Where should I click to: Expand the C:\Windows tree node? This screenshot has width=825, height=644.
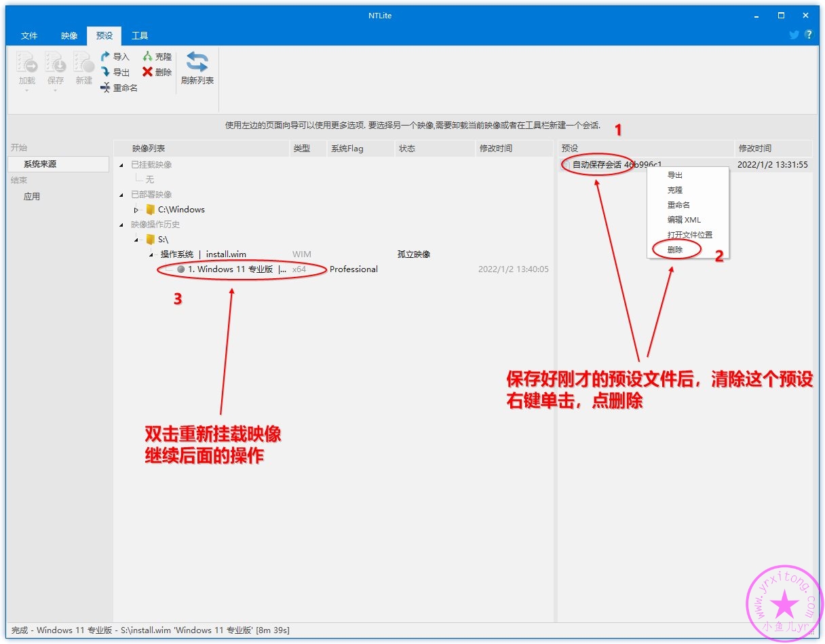click(x=136, y=210)
